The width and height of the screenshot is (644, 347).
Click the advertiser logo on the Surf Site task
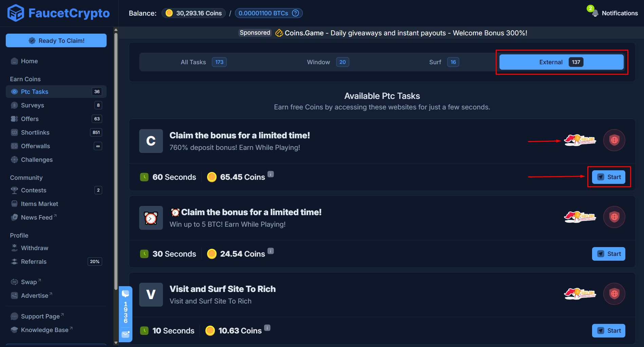tap(579, 294)
